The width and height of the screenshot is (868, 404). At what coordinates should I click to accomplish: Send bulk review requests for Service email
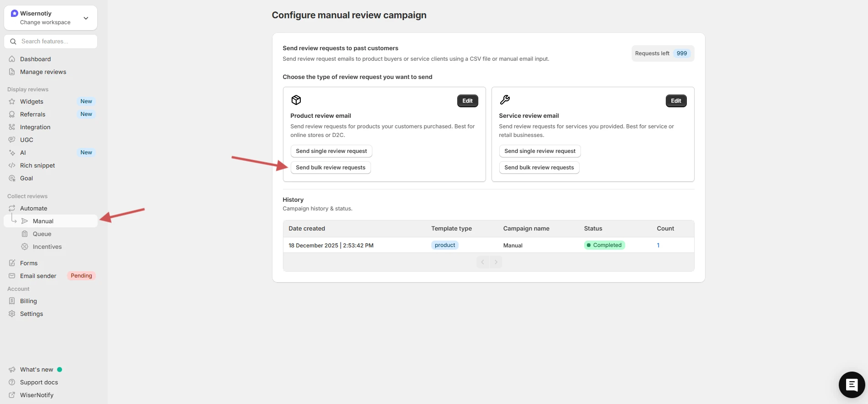[x=539, y=168]
